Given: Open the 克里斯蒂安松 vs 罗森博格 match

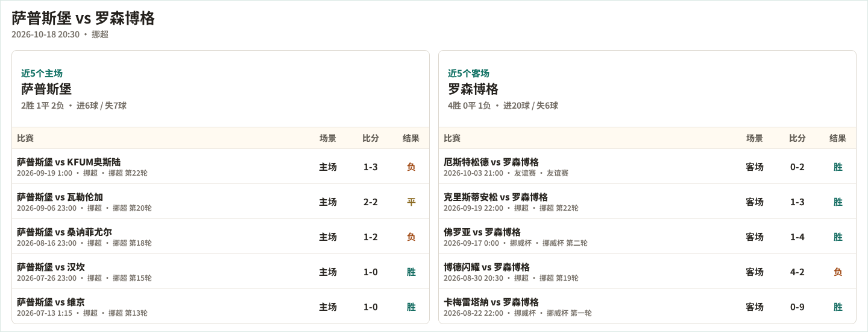Looking at the screenshot, I should pos(647,202).
